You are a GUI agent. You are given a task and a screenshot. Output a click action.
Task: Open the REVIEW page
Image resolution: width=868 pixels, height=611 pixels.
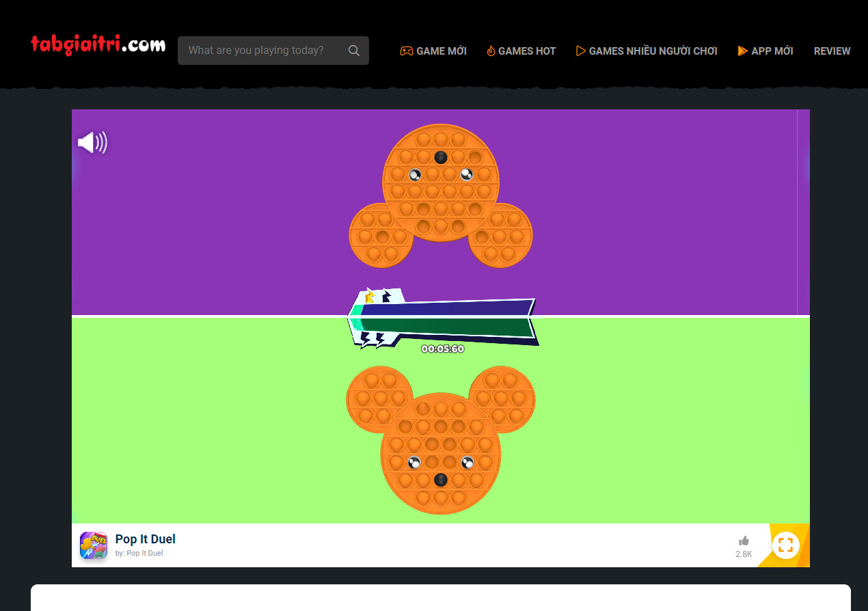pyautogui.click(x=832, y=51)
